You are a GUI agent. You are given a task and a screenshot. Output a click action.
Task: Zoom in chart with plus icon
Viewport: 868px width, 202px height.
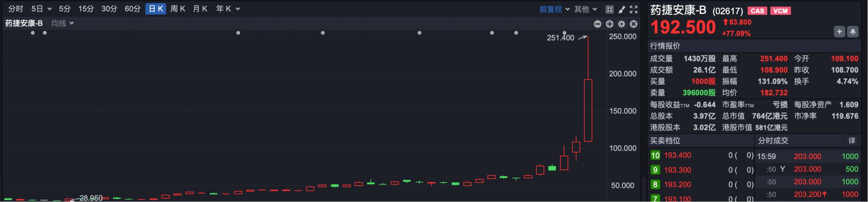(609, 24)
